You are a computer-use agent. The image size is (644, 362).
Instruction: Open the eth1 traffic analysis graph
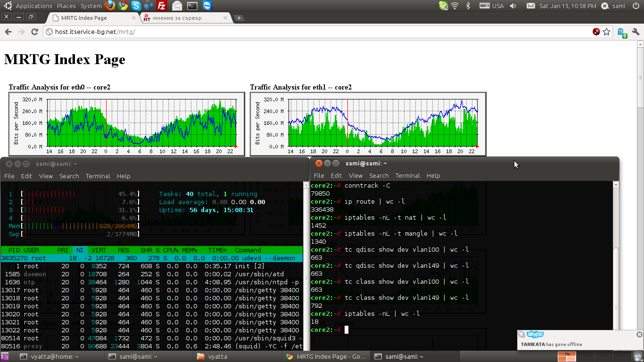[x=368, y=124]
